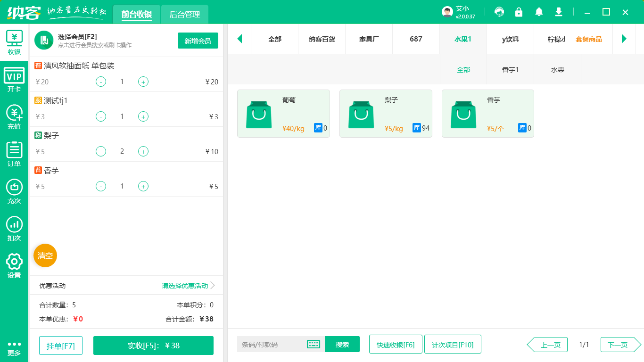Screen dimensions: 644x362
Task: Select the 梨子 product card
Action: [386, 114]
